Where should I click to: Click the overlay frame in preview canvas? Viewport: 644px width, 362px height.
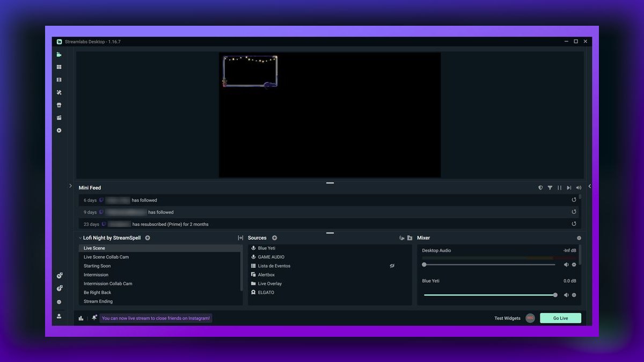click(x=250, y=71)
